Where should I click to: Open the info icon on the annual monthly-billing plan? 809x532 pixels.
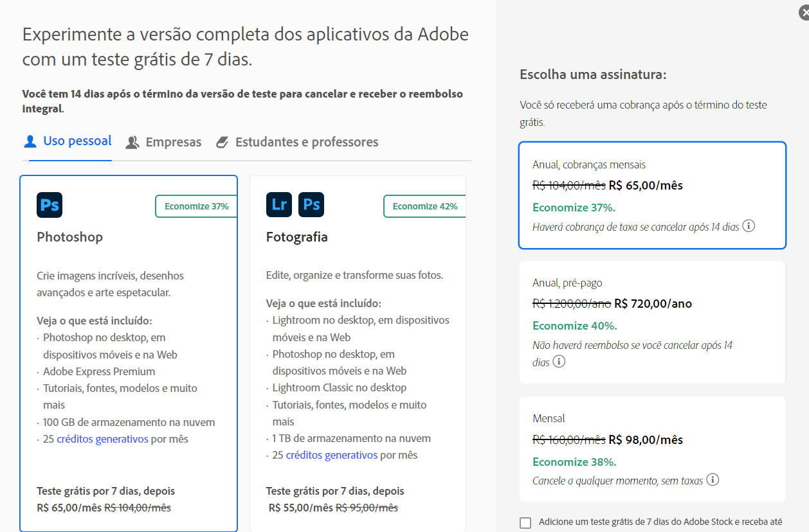pyautogui.click(x=750, y=227)
